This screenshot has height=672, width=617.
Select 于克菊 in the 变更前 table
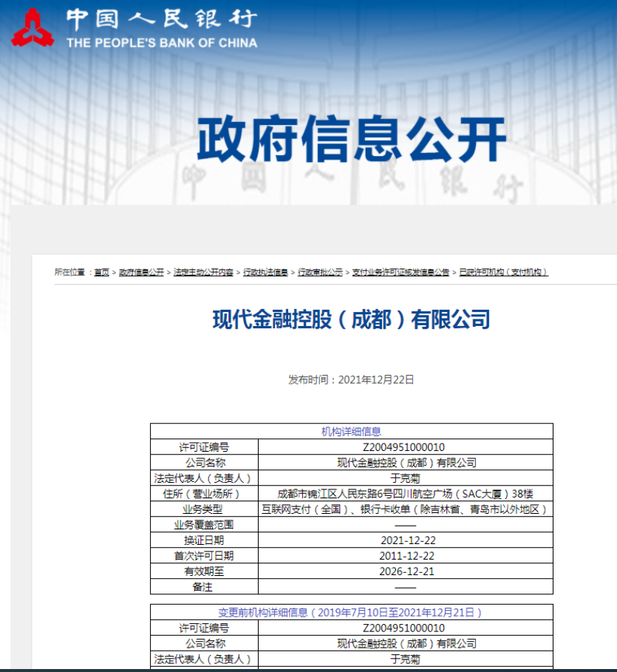406,659
